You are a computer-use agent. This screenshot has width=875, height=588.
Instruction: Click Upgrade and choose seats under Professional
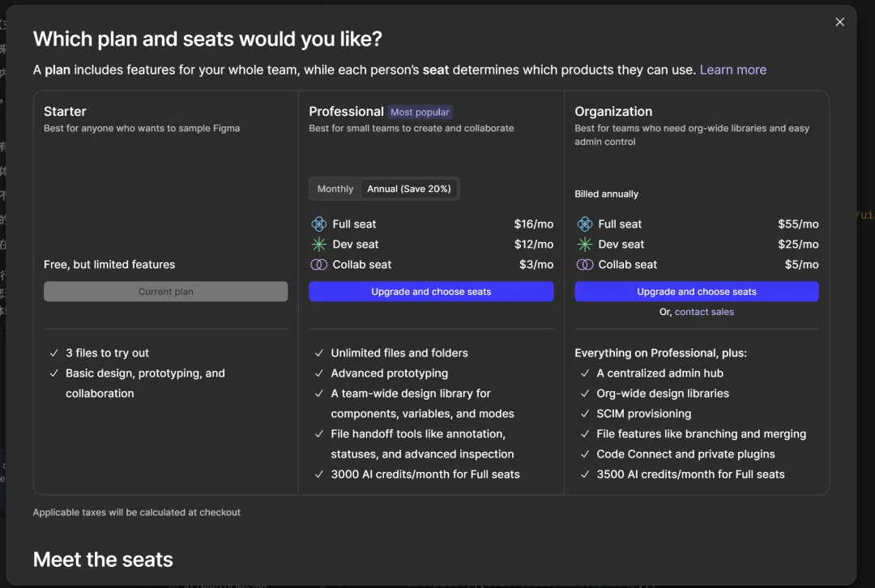pyautogui.click(x=431, y=292)
